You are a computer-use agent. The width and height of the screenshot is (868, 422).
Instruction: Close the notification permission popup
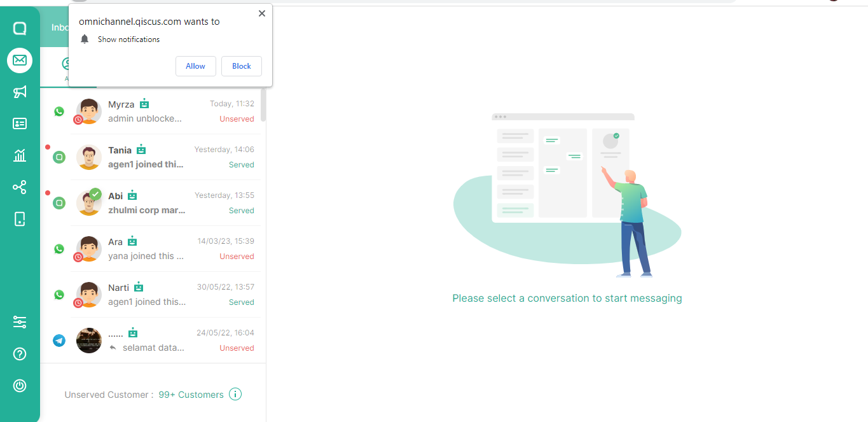261,13
